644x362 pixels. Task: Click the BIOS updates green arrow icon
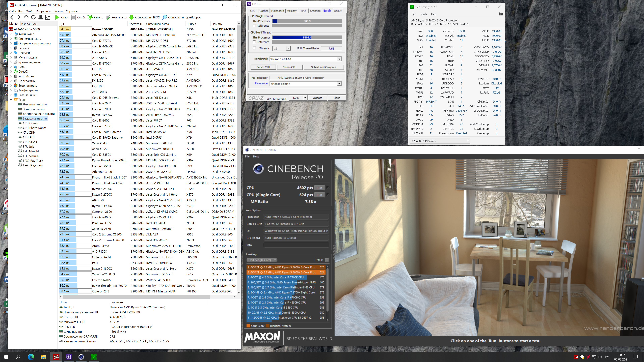pos(131,17)
